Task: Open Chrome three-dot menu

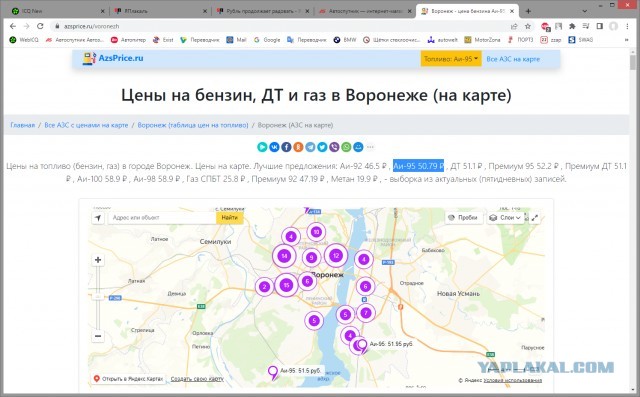Action: [x=627, y=26]
